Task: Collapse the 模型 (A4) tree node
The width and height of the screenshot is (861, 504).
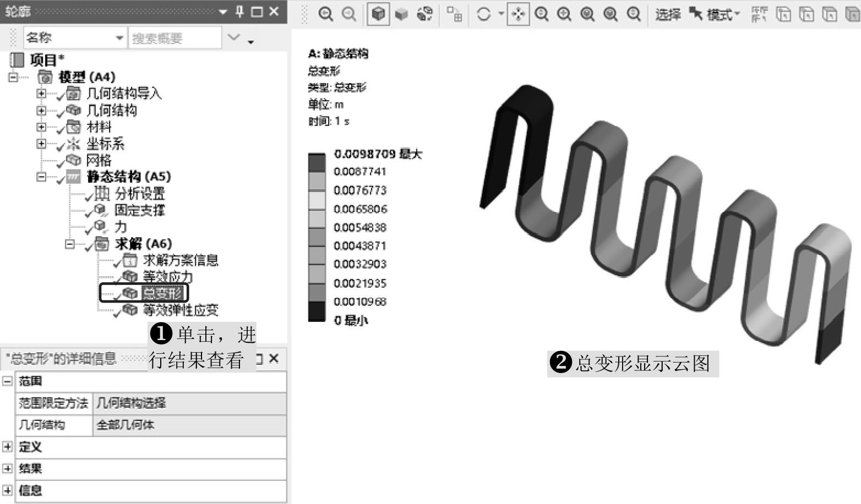Action: point(13,77)
